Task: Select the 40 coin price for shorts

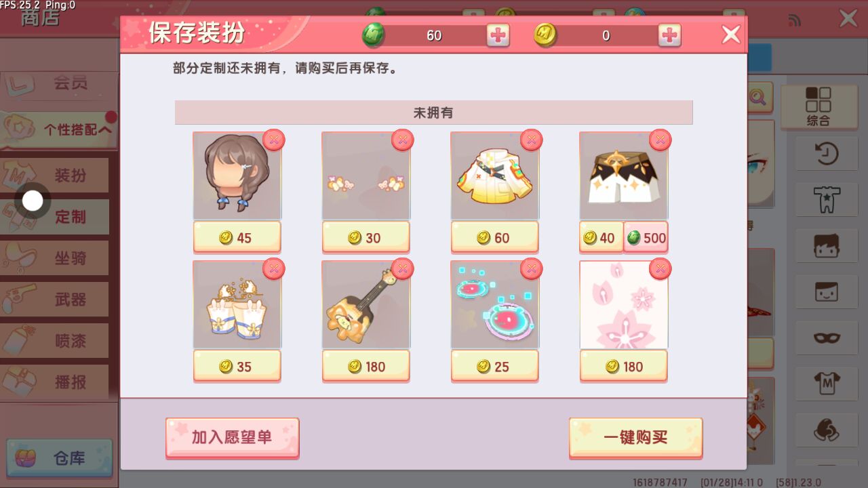Action: coord(601,238)
